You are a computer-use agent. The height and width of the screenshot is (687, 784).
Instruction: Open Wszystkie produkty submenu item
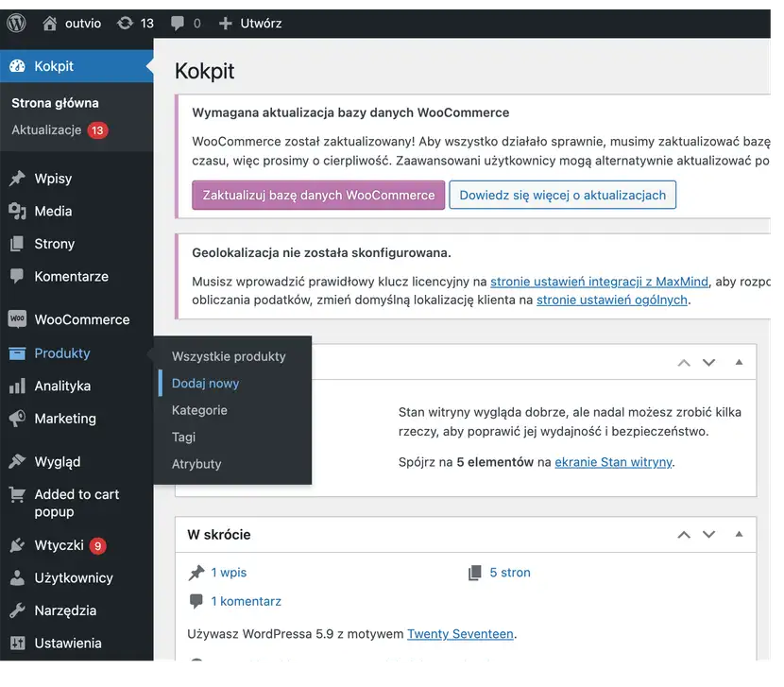(229, 356)
